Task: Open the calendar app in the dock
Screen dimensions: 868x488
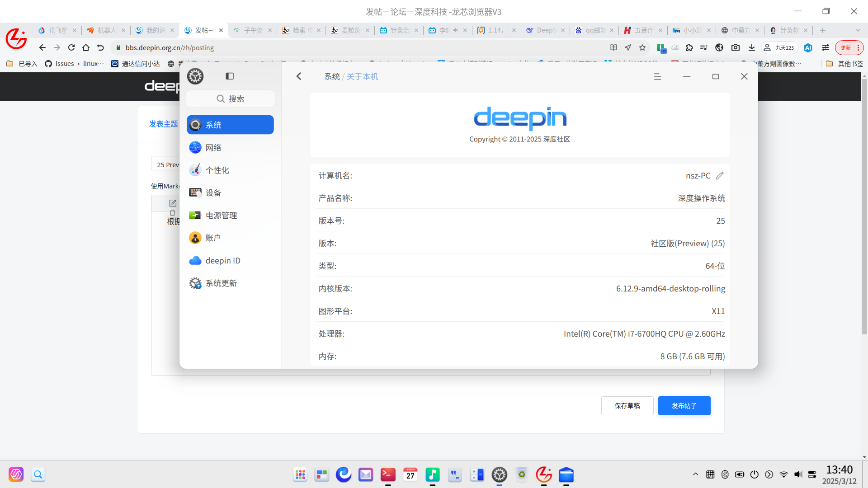Action: [410, 474]
